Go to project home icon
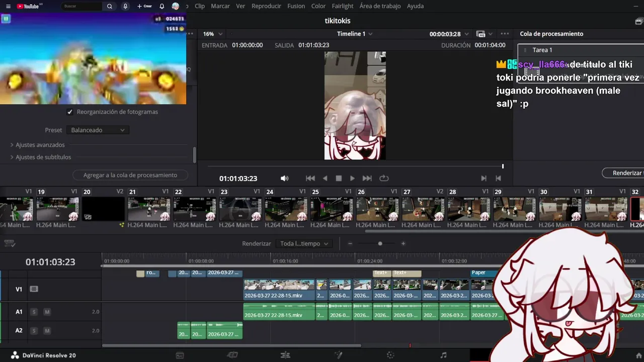The width and height of the screenshot is (644, 362). [638, 355]
